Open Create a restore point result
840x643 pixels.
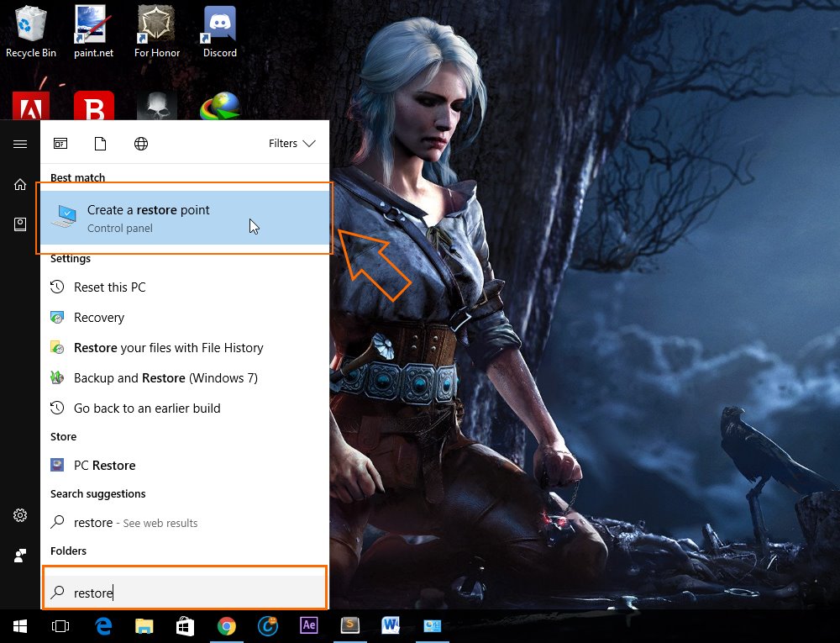[x=185, y=218]
